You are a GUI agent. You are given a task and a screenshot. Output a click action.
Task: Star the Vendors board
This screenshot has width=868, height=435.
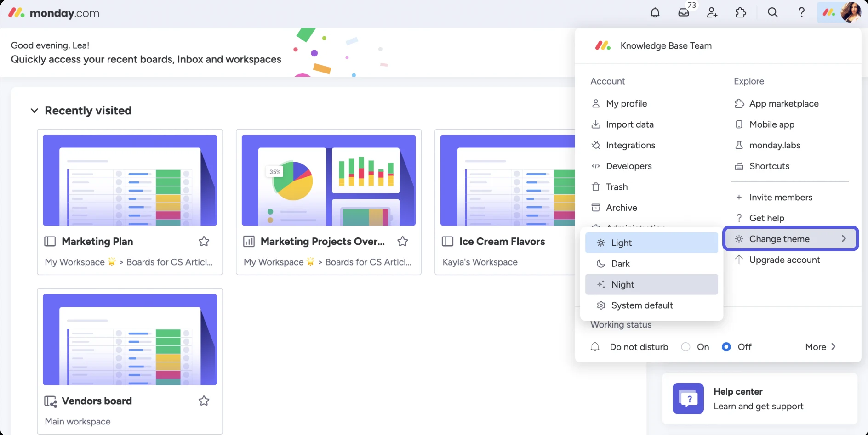coord(204,401)
